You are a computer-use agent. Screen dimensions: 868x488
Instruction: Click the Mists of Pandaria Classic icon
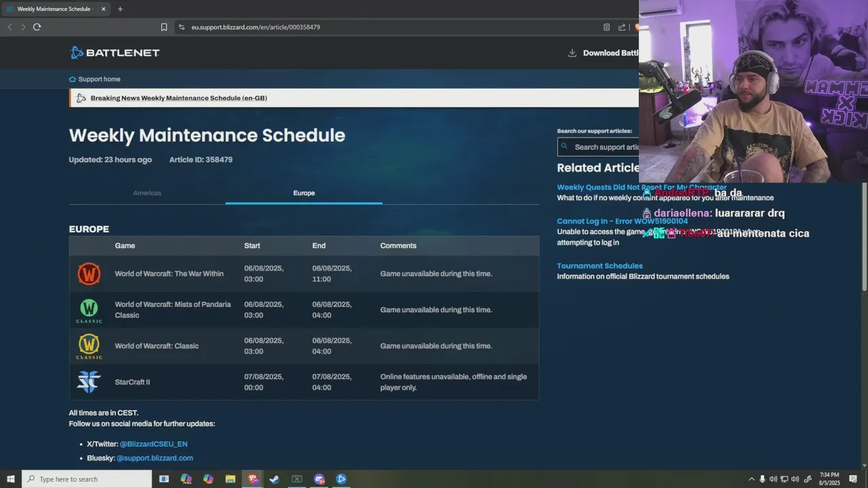coord(89,310)
